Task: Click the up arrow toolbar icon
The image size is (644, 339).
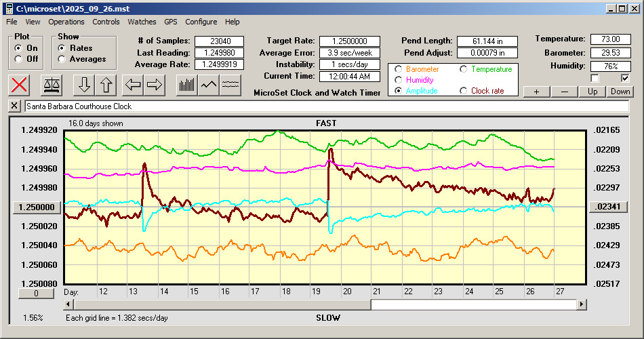Action: (x=106, y=85)
